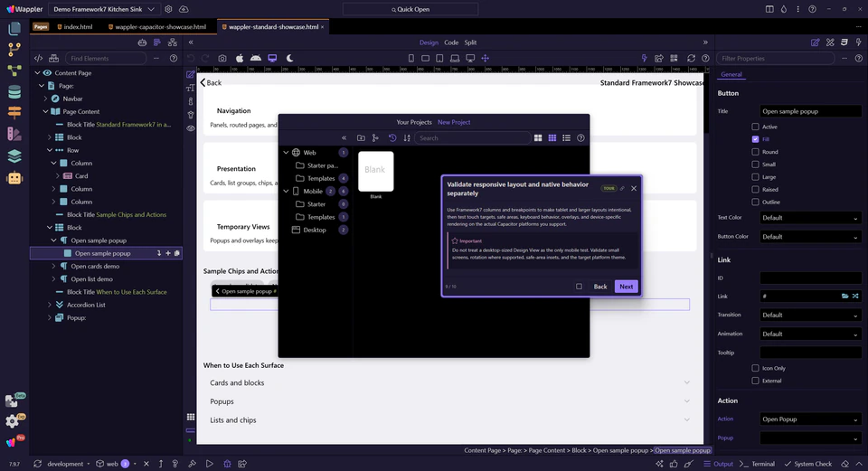Image resolution: width=868 pixels, height=471 pixels.
Task: Enable the Large checkbox
Action: (x=755, y=177)
